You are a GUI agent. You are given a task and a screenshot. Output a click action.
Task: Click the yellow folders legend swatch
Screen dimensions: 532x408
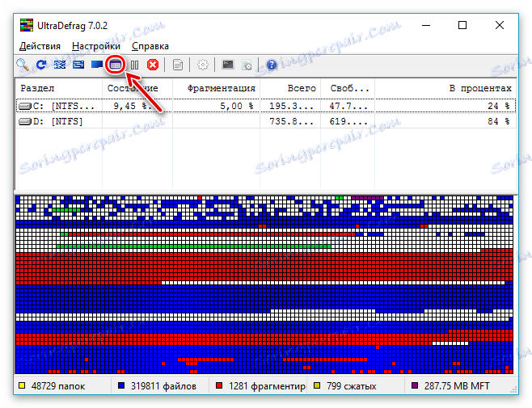pyautogui.click(x=22, y=385)
